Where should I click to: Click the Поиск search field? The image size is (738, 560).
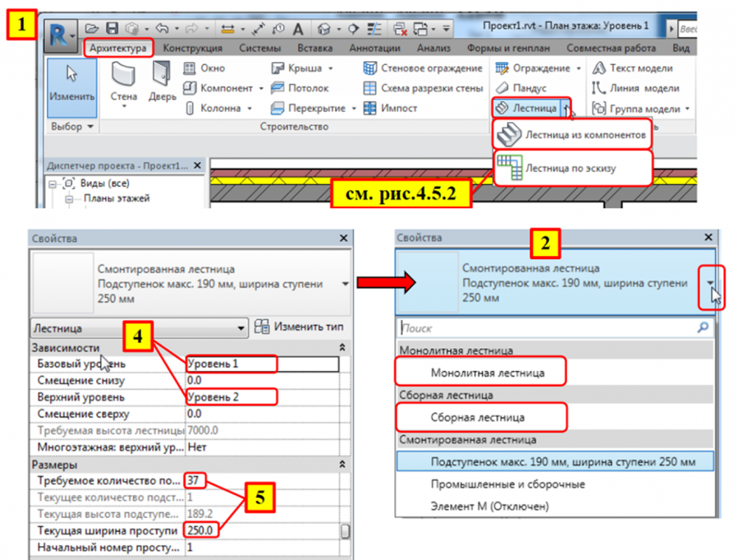pyautogui.click(x=546, y=328)
